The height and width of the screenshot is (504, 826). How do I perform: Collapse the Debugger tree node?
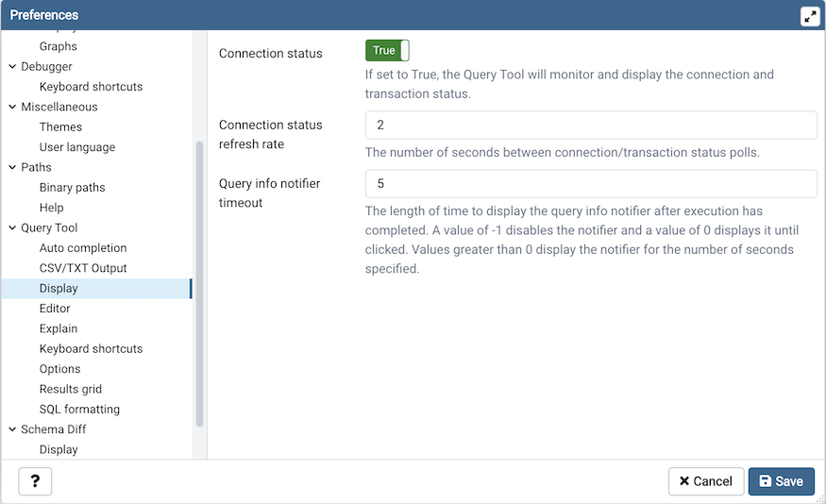[x=12, y=66]
